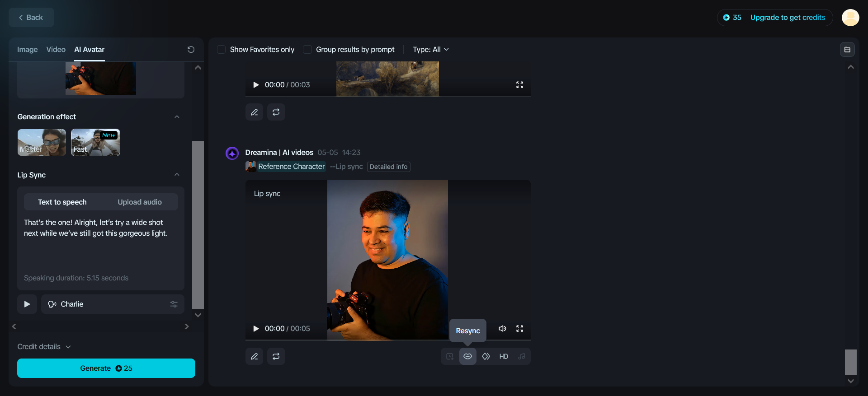The width and height of the screenshot is (868, 396).
Task: Regenerate the Lip sync result
Action: click(x=276, y=356)
